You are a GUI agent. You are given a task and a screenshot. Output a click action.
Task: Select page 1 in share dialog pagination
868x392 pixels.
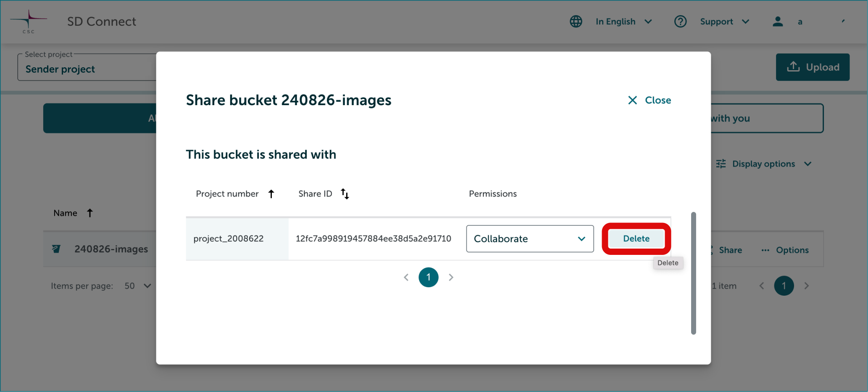tap(429, 277)
